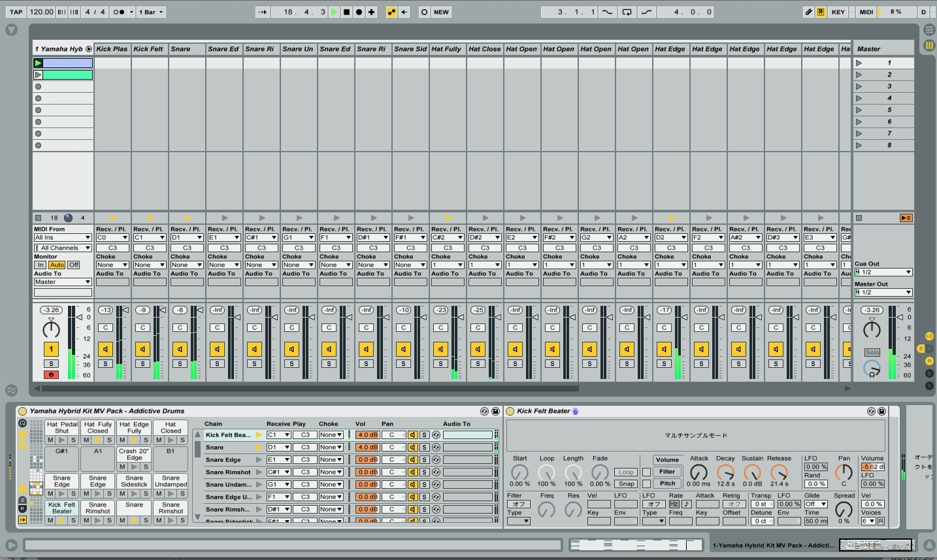The width and height of the screenshot is (937, 560).
Task: Launch Master scene 5
Action: pyautogui.click(x=859, y=110)
